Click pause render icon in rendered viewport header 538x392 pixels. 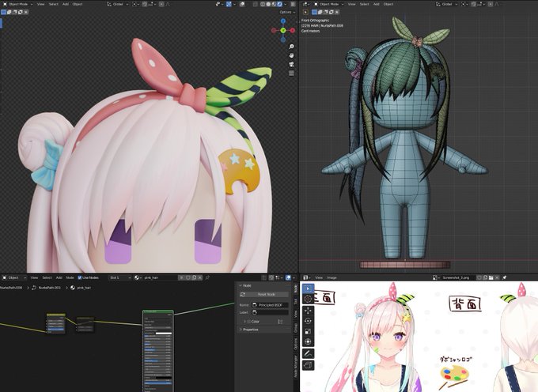[x=293, y=4]
